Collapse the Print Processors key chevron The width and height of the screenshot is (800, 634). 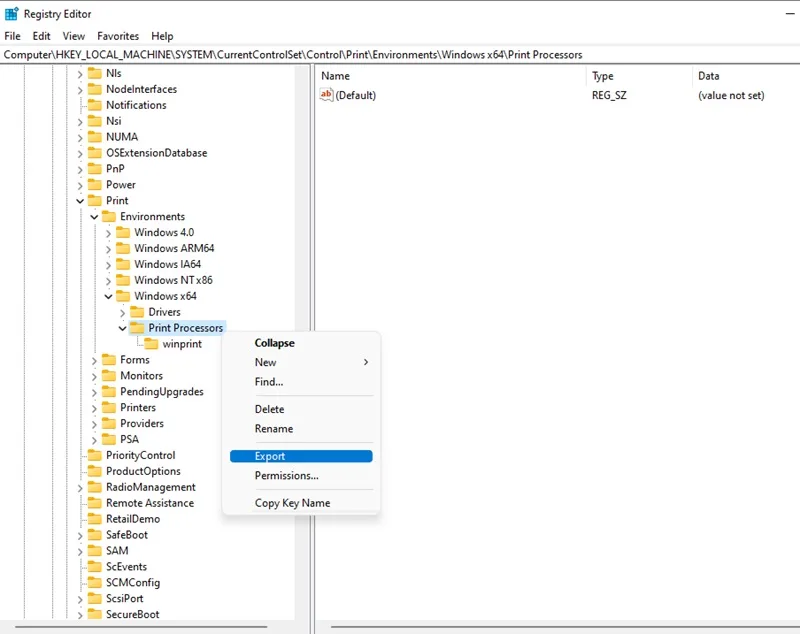(122, 328)
